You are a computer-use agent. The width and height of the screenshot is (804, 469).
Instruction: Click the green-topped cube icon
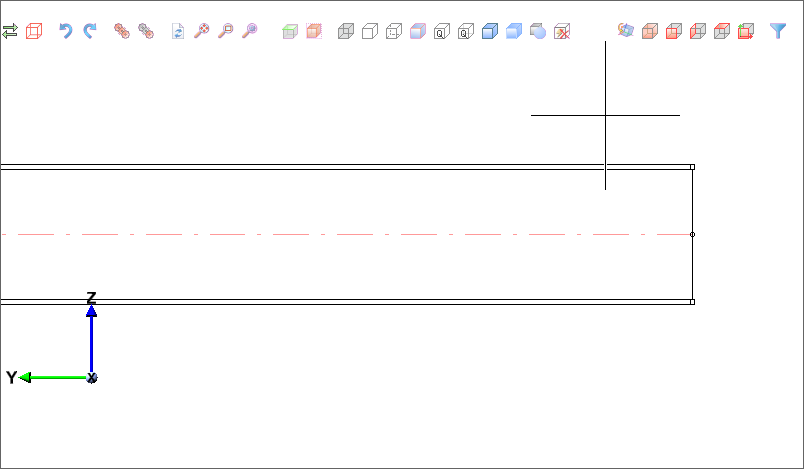290,31
